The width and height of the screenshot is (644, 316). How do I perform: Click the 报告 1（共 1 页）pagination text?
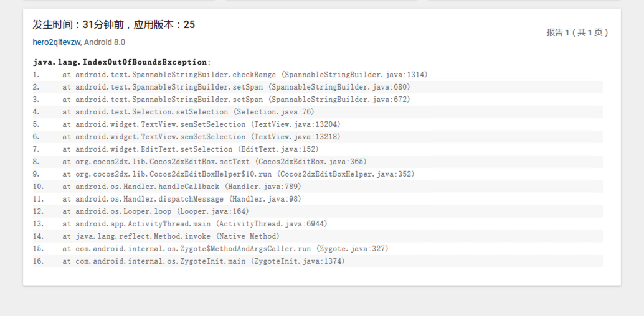(x=577, y=32)
